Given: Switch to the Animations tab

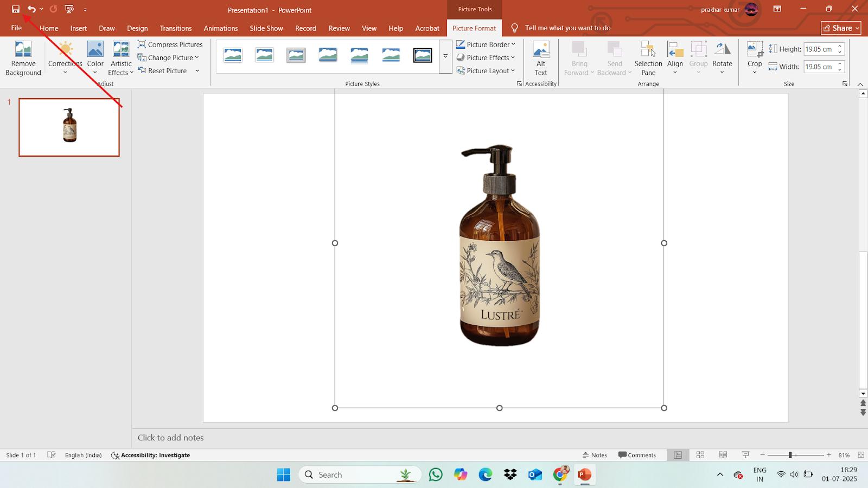Looking at the screenshot, I should [x=220, y=28].
